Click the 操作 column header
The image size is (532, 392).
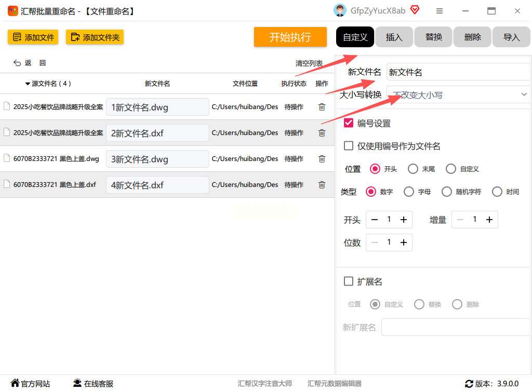(x=322, y=84)
